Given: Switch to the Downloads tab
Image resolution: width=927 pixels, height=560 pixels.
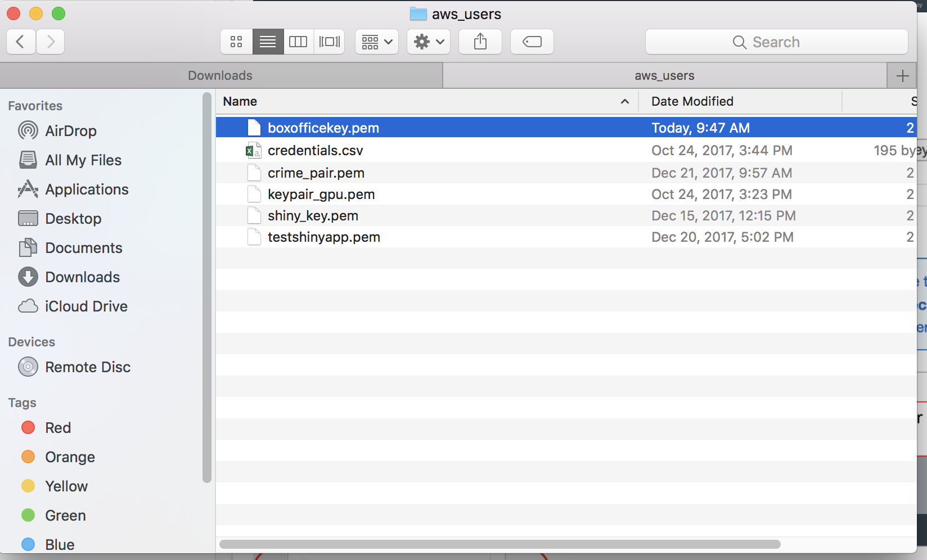Looking at the screenshot, I should (220, 76).
